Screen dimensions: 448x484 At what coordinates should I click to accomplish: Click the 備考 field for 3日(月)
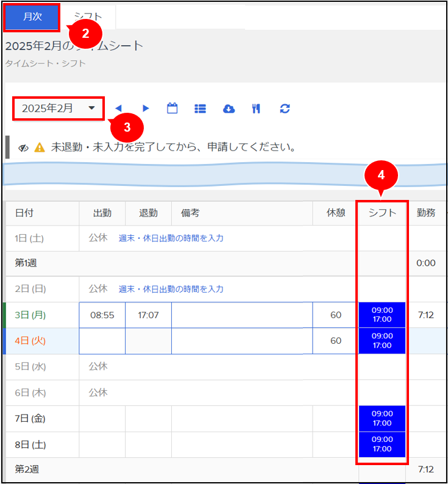(x=241, y=315)
